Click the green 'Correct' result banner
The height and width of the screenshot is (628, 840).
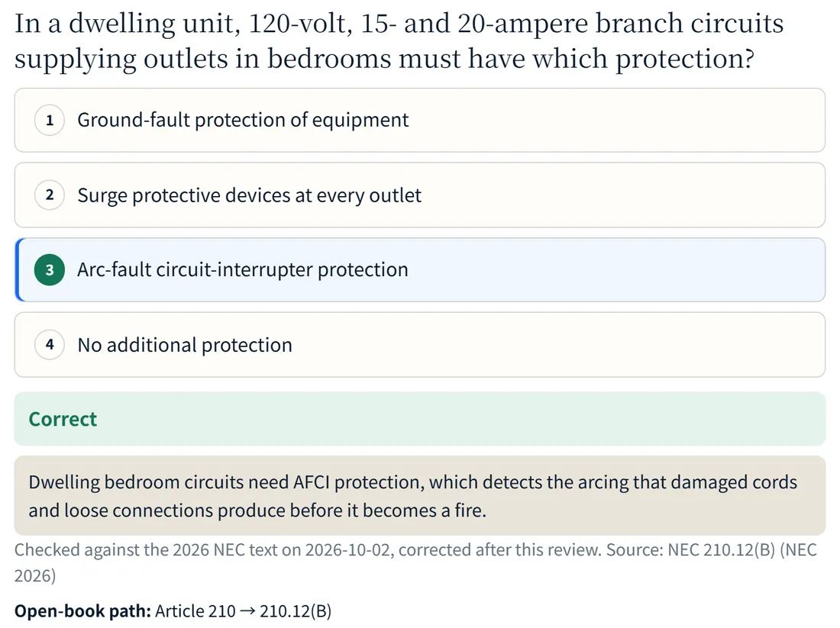pyautogui.click(x=420, y=419)
